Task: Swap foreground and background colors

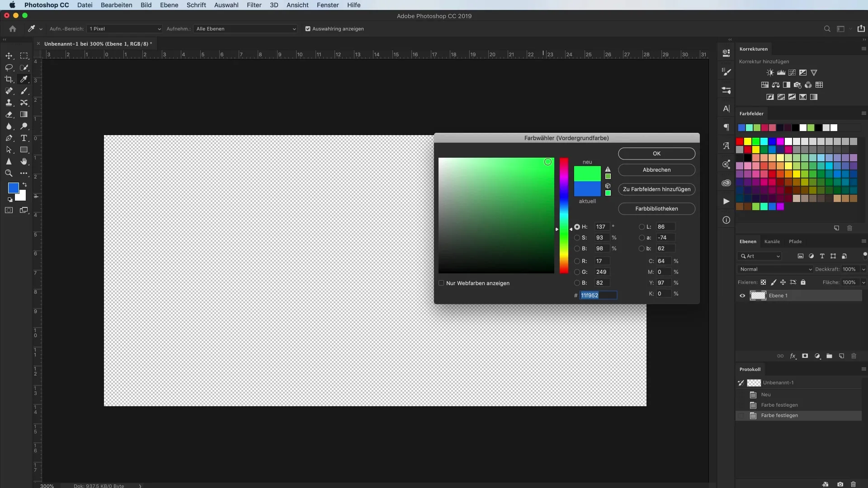Action: point(24,184)
